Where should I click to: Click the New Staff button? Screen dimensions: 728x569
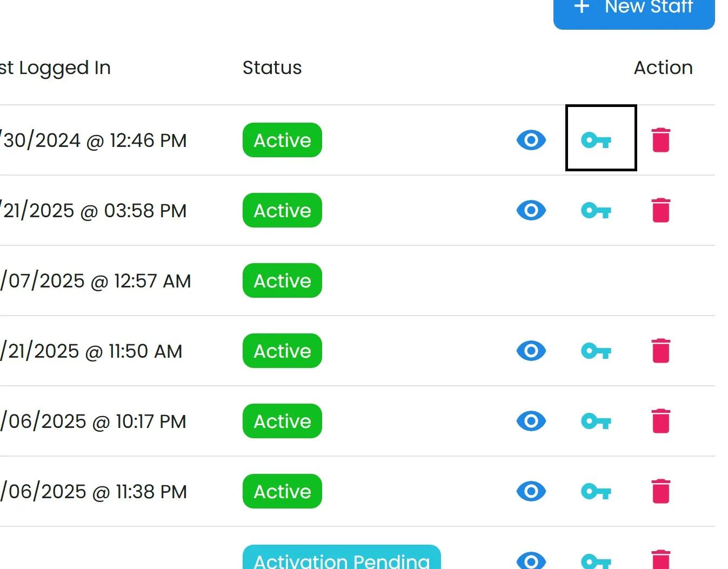(x=634, y=9)
